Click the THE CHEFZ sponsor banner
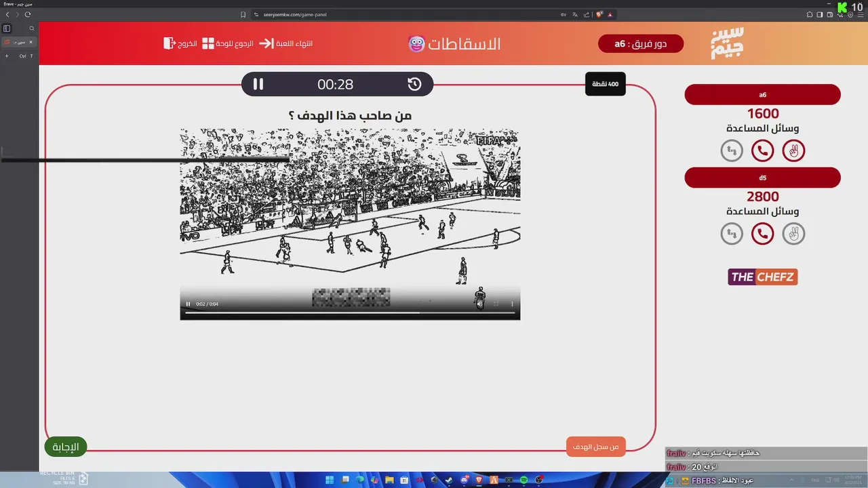Viewport: 868px width, 488px height. tap(762, 277)
